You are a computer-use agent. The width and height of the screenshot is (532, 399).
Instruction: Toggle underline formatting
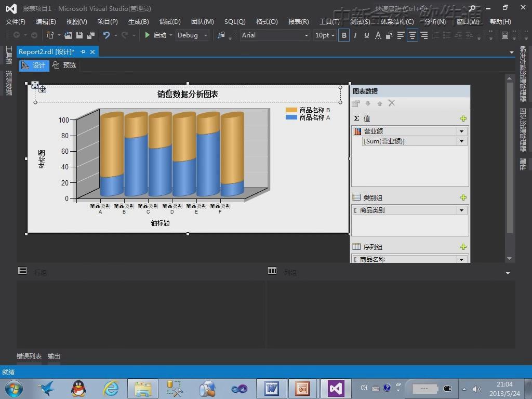point(366,35)
